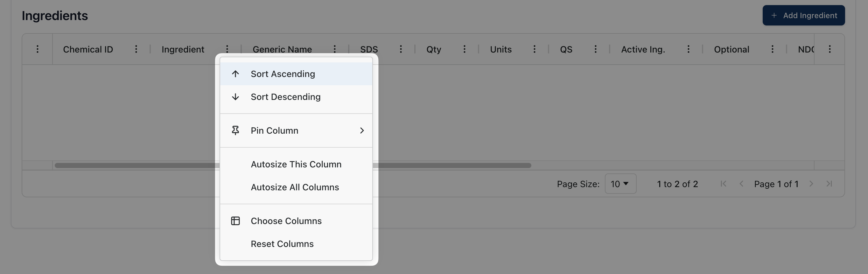Image resolution: width=868 pixels, height=274 pixels.
Task: Expand the Pin Column submenu
Action: [x=296, y=130]
